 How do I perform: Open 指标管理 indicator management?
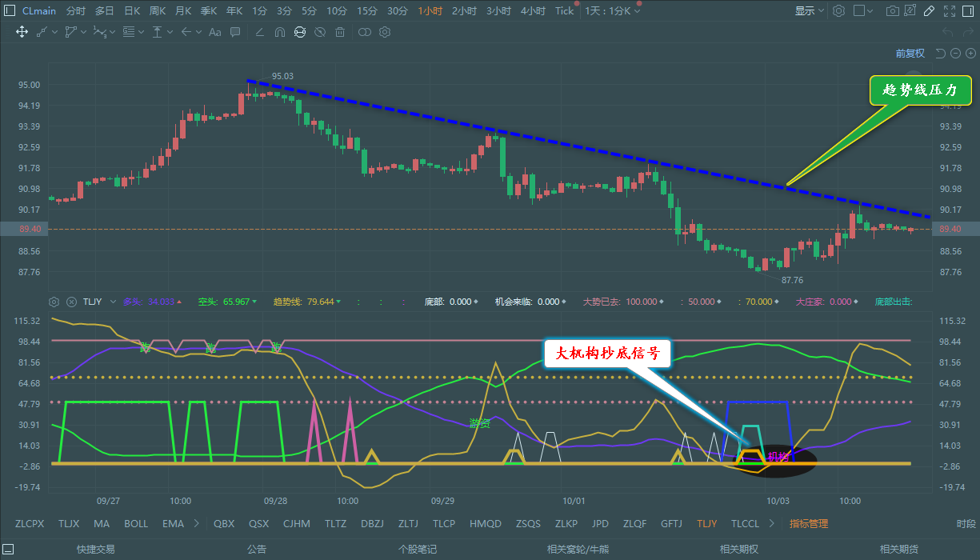point(809,524)
